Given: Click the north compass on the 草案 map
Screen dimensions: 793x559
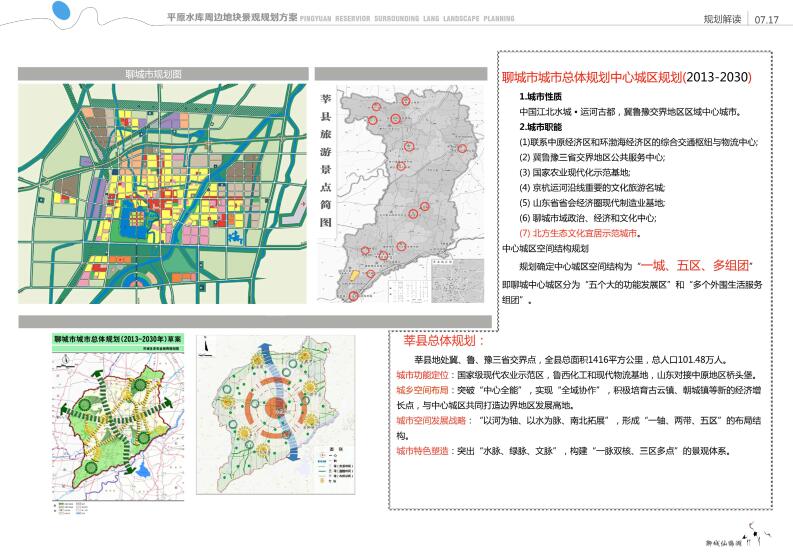Looking at the screenshot, I should 64,362.
